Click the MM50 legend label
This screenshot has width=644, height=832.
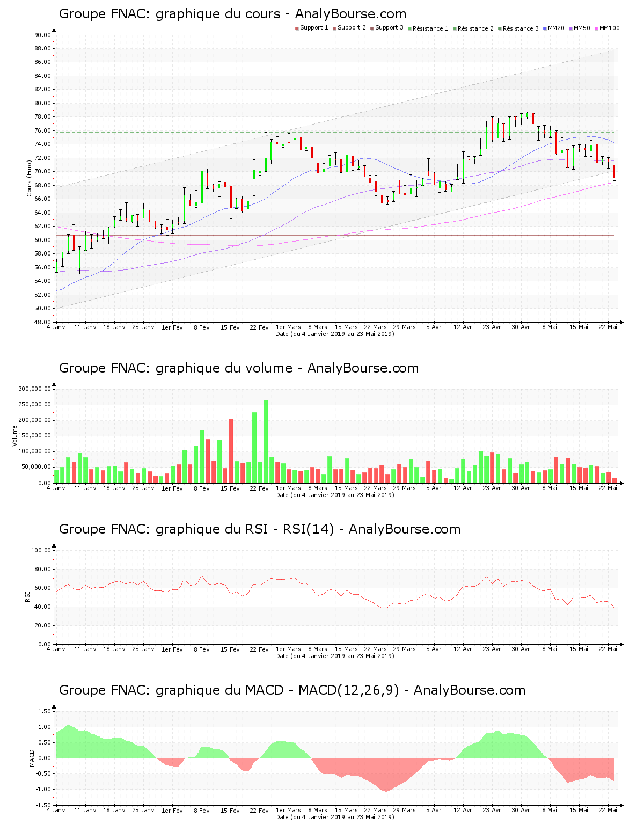point(582,28)
